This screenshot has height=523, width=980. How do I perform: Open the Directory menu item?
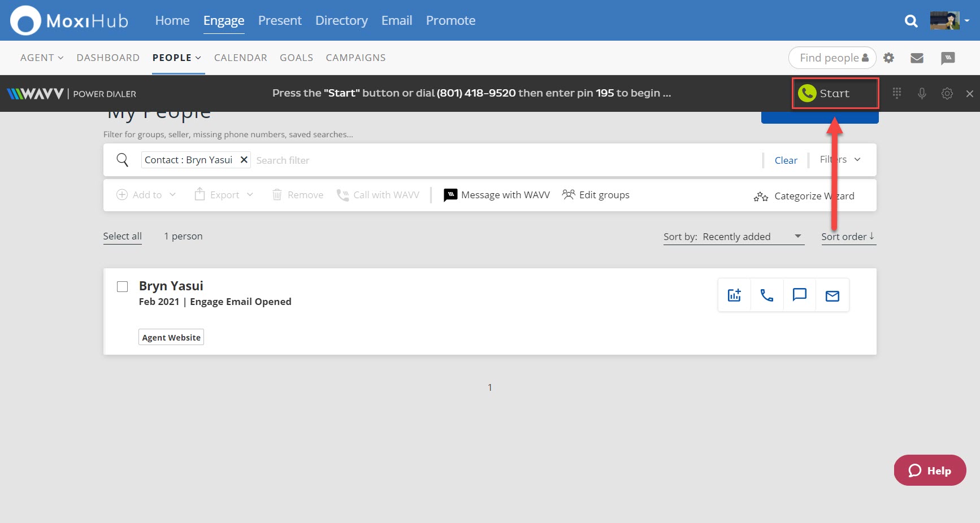(x=341, y=21)
